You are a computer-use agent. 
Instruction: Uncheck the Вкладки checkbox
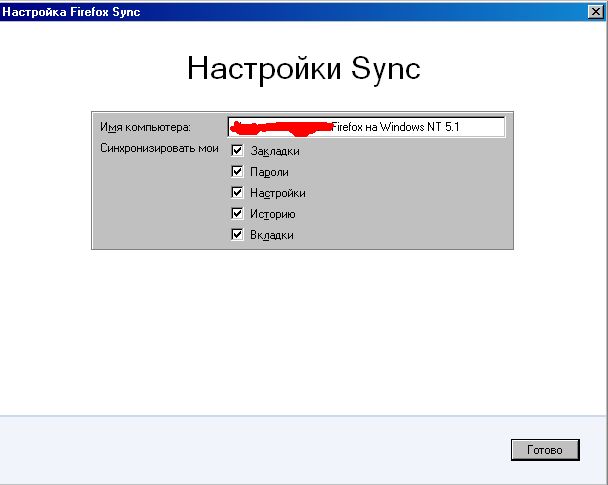pyautogui.click(x=237, y=234)
